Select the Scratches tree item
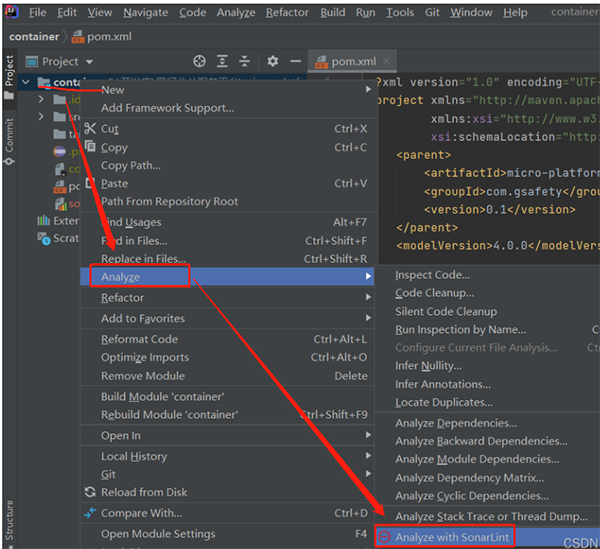This screenshot has height=549, width=600. point(58,238)
